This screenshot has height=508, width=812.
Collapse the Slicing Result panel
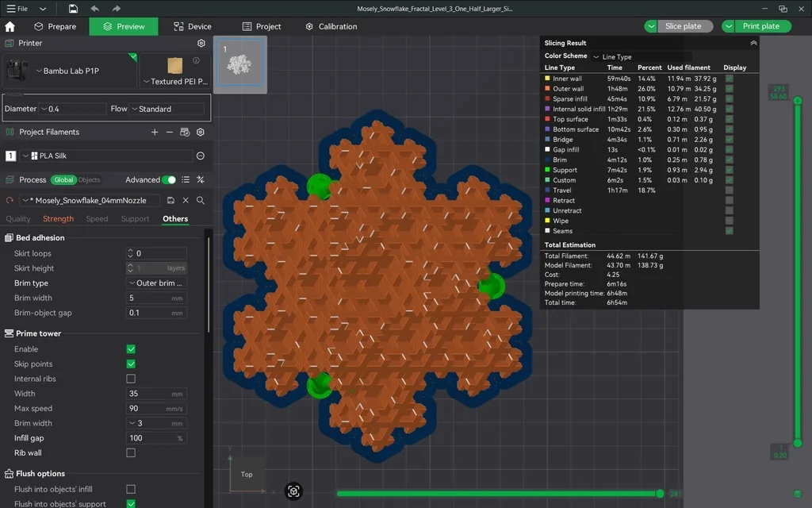753,44
